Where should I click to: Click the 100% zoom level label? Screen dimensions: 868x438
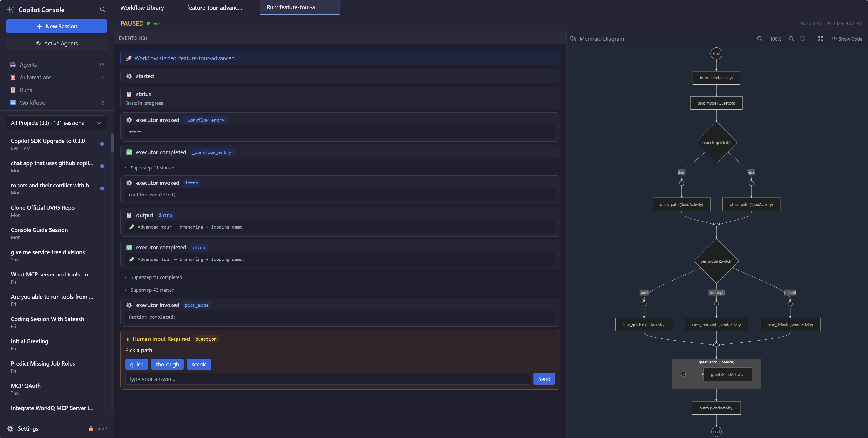pyautogui.click(x=775, y=39)
